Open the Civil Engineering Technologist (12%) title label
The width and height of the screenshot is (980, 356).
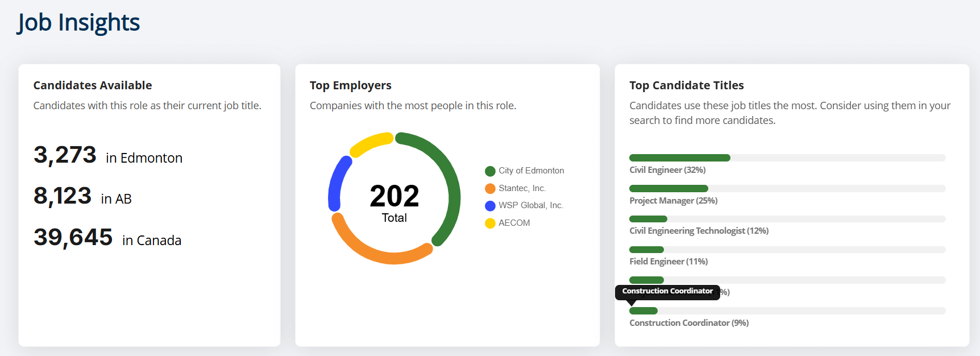pos(699,231)
